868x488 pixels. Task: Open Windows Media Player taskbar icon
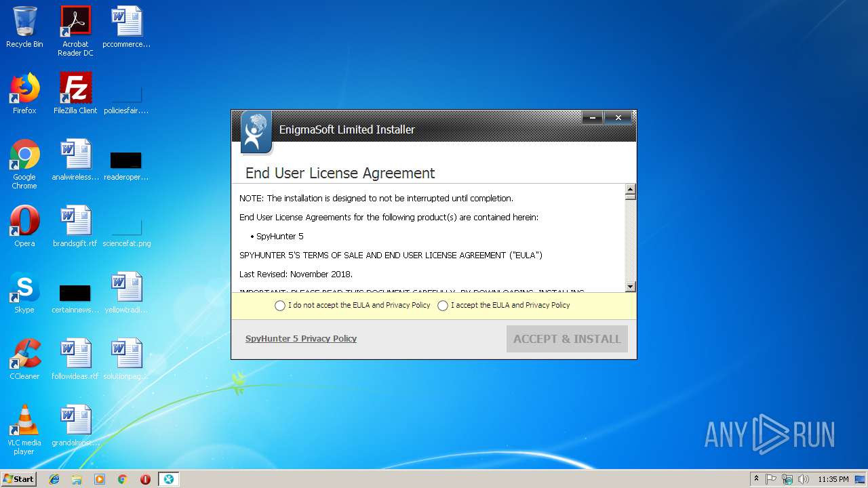tap(100, 479)
